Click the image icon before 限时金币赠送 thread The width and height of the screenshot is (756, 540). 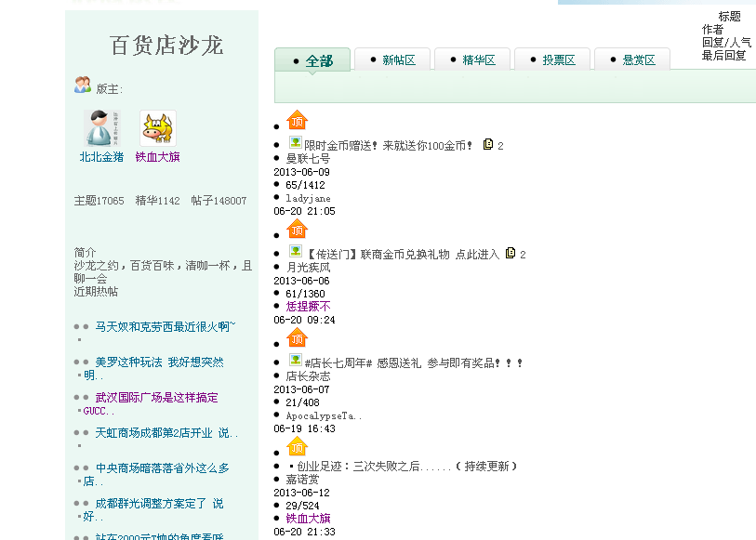tap(295, 143)
